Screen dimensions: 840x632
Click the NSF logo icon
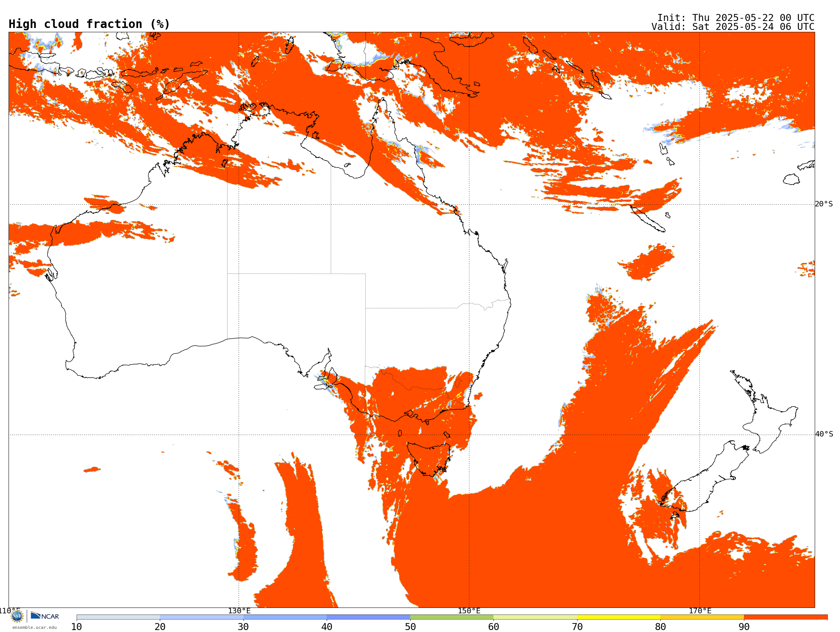[17, 616]
